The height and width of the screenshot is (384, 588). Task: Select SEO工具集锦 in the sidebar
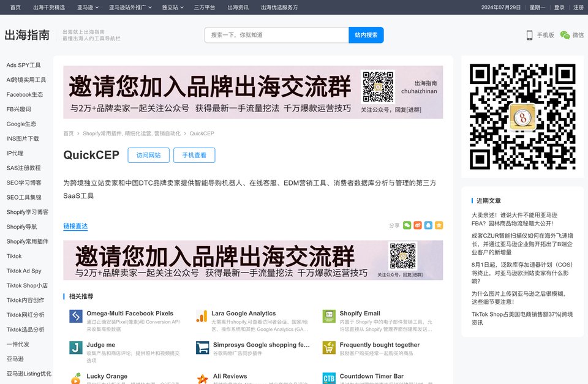[24, 197]
